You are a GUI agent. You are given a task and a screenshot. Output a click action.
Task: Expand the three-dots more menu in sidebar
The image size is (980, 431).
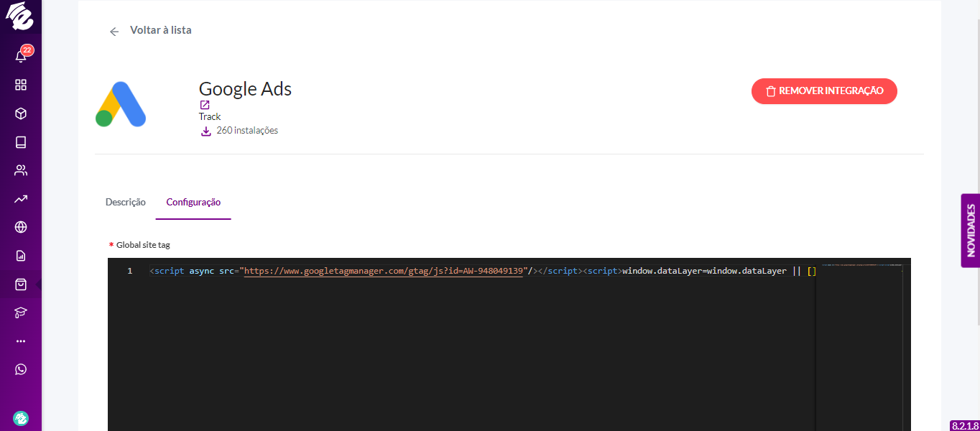[x=21, y=341]
